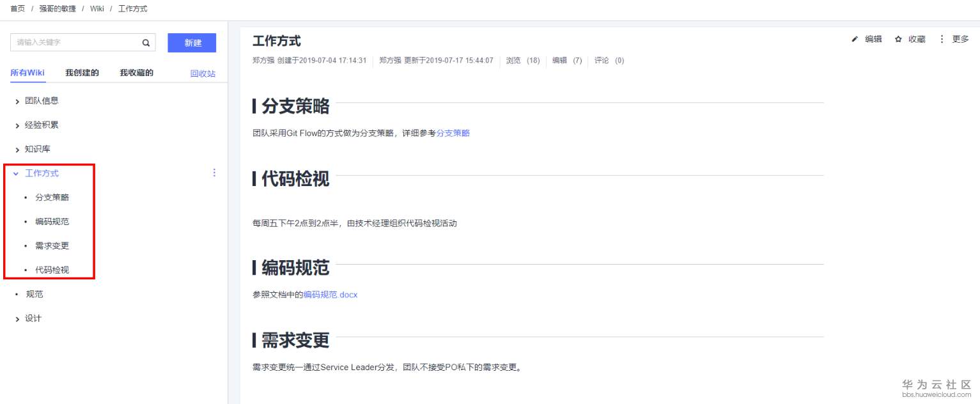980x404 pixels.
Task: Expand the 知识库 tree node
Action: coord(17,148)
